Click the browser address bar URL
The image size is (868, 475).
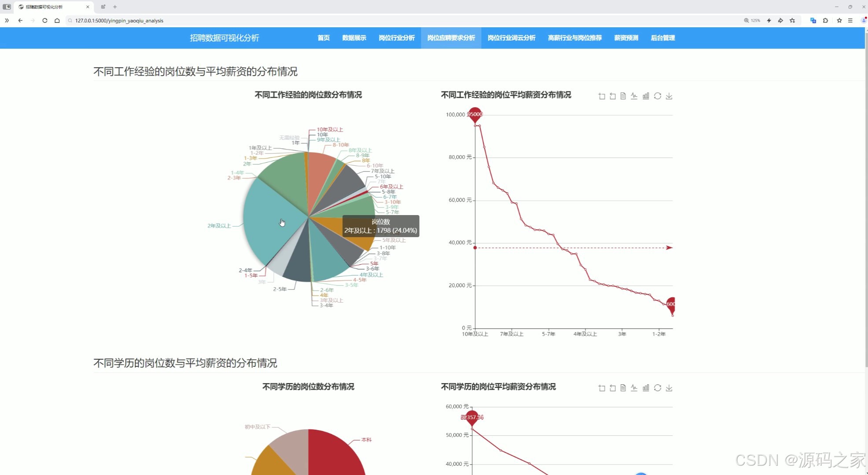pyautogui.click(x=119, y=21)
